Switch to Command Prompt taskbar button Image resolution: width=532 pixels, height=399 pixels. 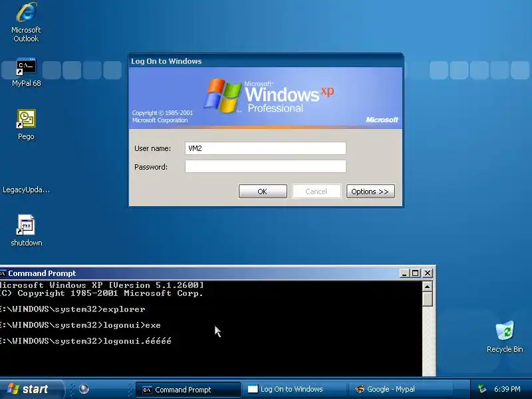pyautogui.click(x=188, y=390)
